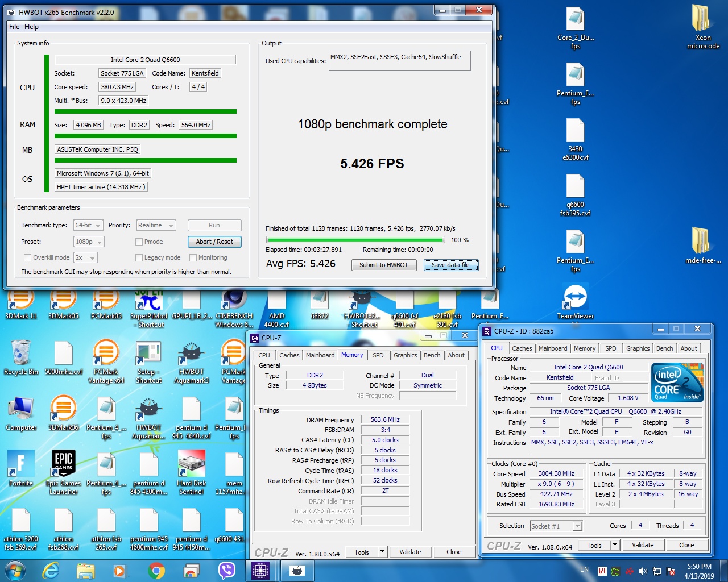Open the 5000mhz.cvf desktop file
This screenshot has width=728, height=582.
pyautogui.click(x=64, y=357)
